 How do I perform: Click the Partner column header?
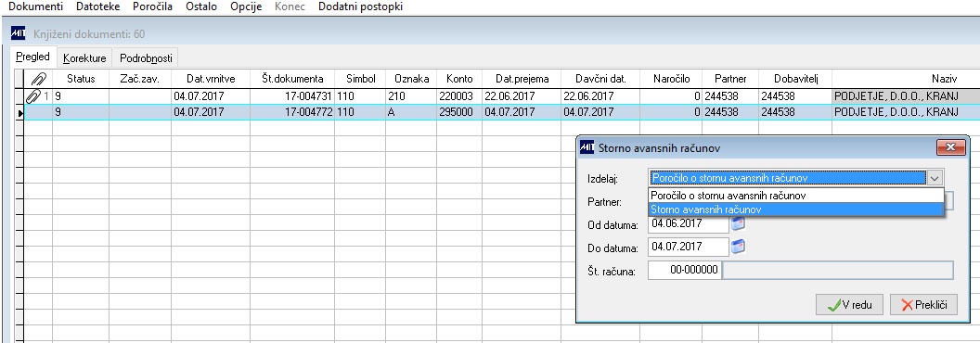point(730,79)
